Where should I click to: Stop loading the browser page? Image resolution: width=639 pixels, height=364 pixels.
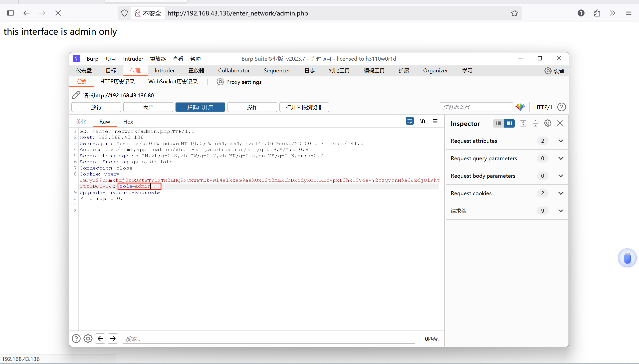tap(58, 13)
